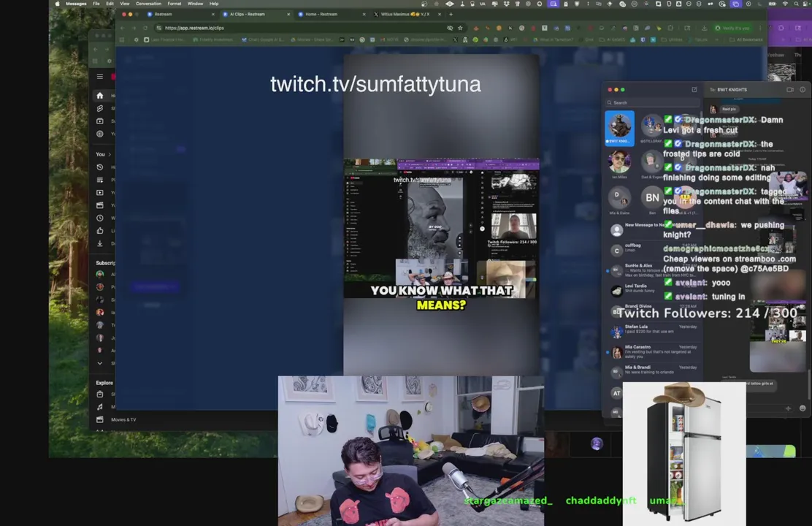812x526 pixels.
Task: Open the Help menu
Action: [214, 4]
